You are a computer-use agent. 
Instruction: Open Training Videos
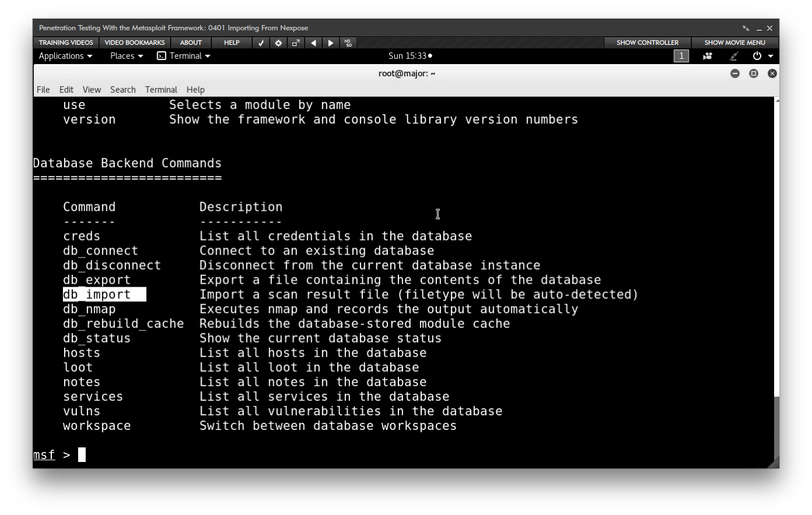point(66,43)
